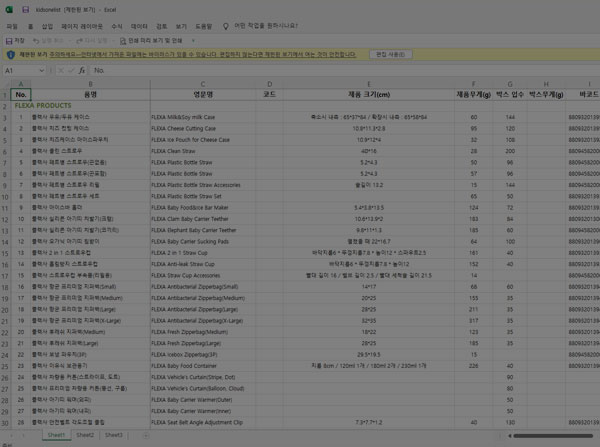Click the Select All corner of the grid
The image size is (600, 447).
coord(5,84)
